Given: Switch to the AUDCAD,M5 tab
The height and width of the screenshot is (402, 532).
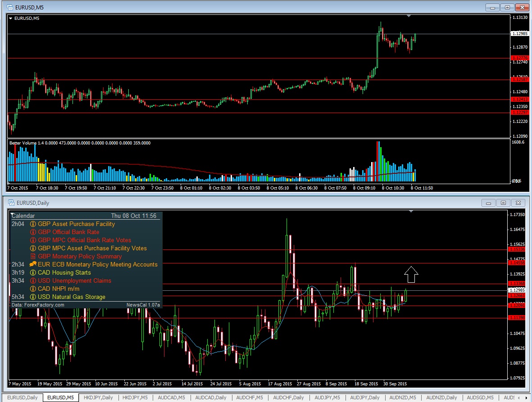Looking at the screenshot, I should [171, 397].
